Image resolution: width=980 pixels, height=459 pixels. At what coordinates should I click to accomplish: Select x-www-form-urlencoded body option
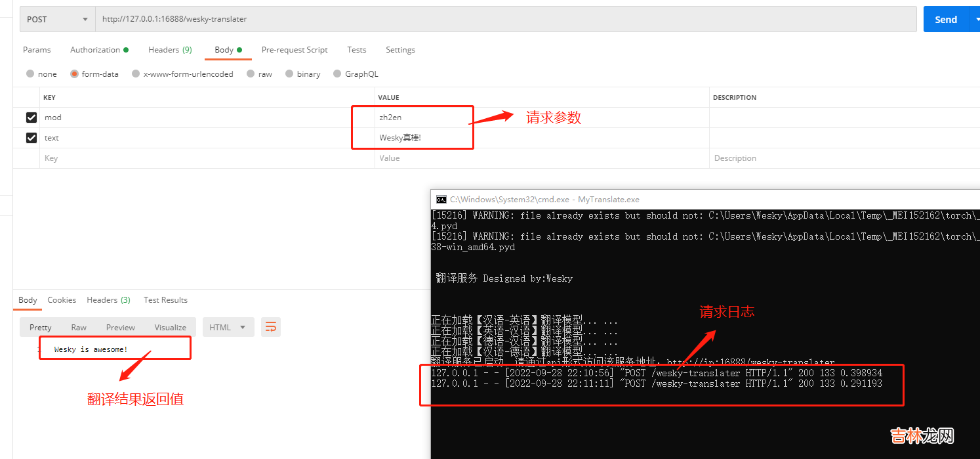tap(136, 74)
